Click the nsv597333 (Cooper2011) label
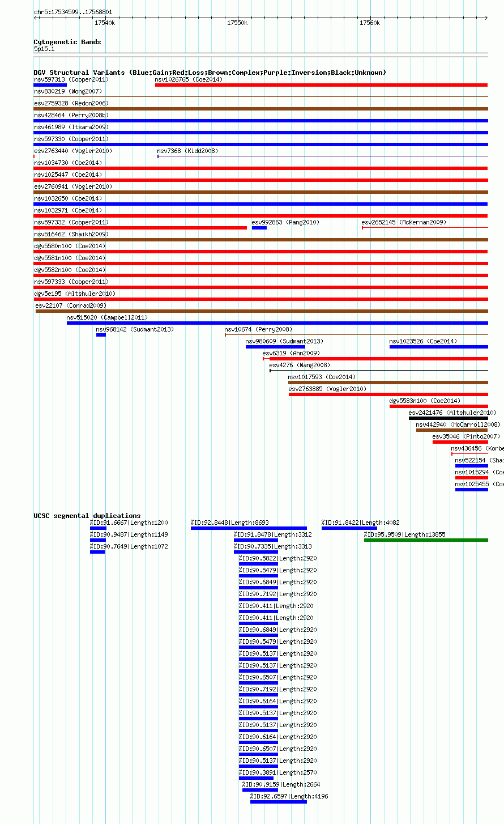The height and width of the screenshot is (824, 504). [71, 282]
